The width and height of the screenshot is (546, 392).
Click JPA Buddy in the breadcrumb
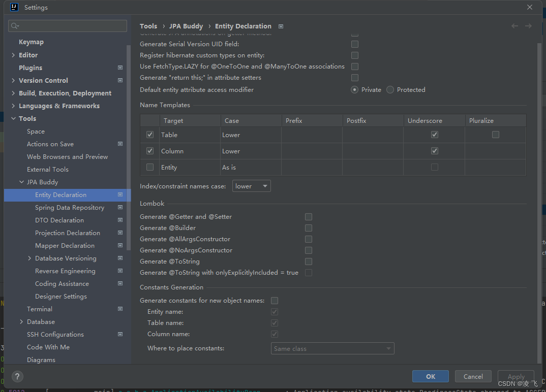coord(186,26)
